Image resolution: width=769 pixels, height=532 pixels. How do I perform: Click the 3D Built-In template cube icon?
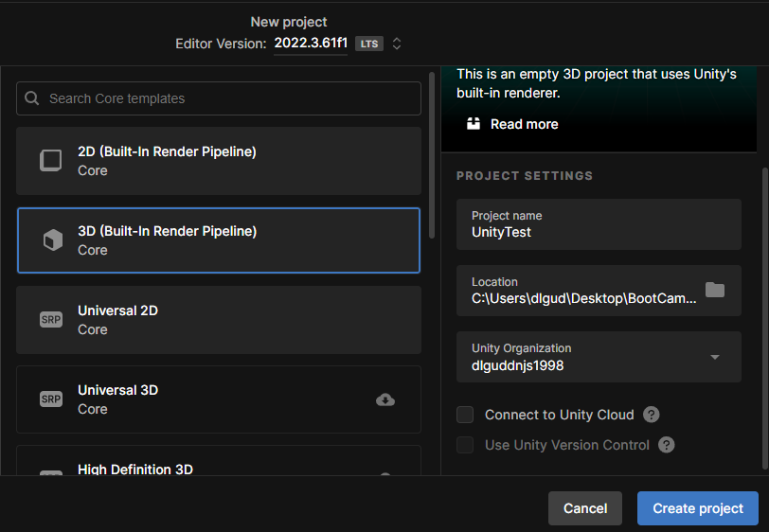point(52,240)
